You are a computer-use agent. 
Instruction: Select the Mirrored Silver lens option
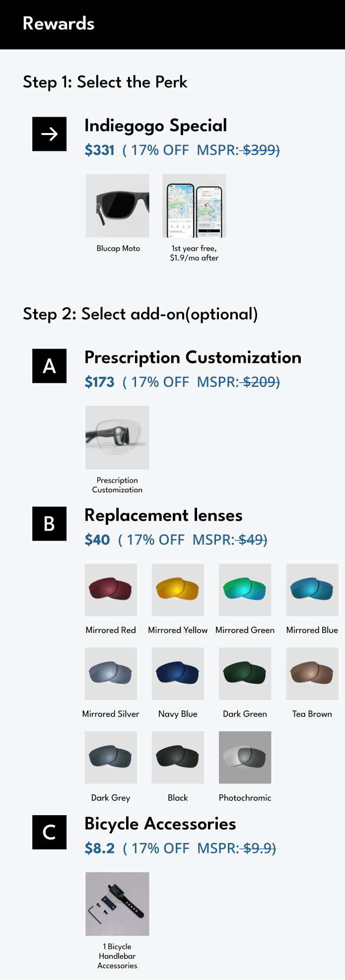(111, 674)
